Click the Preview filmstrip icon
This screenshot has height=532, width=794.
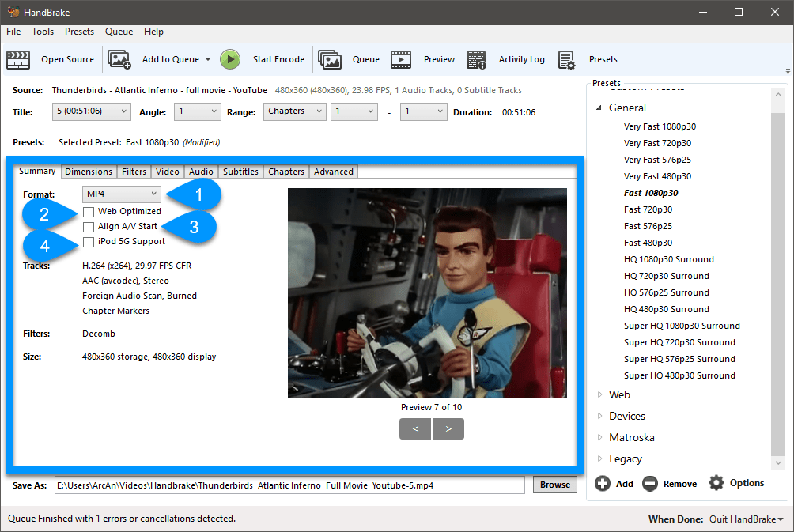coord(400,60)
